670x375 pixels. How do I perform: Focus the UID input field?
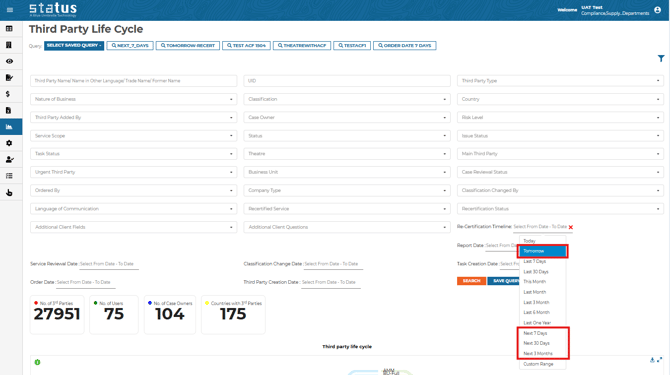(347, 81)
